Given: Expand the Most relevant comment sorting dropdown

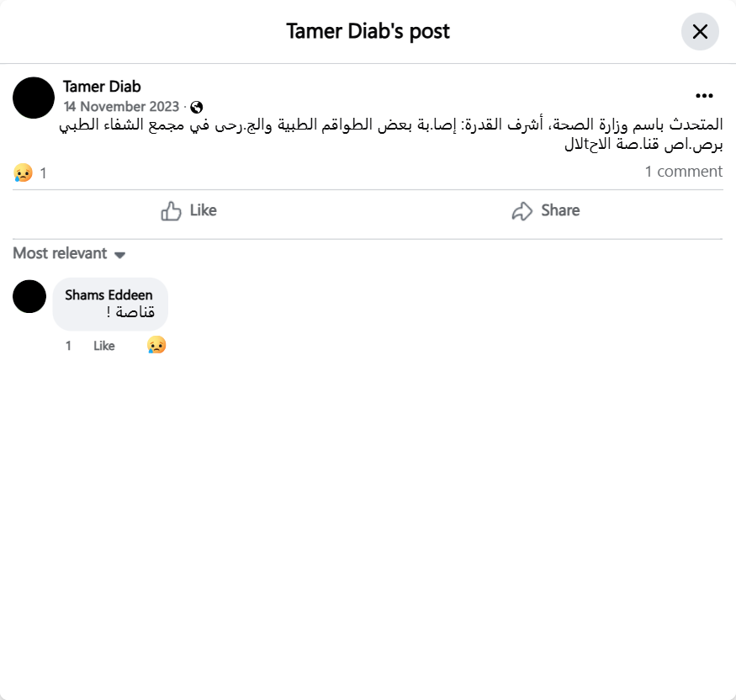Looking at the screenshot, I should pos(69,253).
